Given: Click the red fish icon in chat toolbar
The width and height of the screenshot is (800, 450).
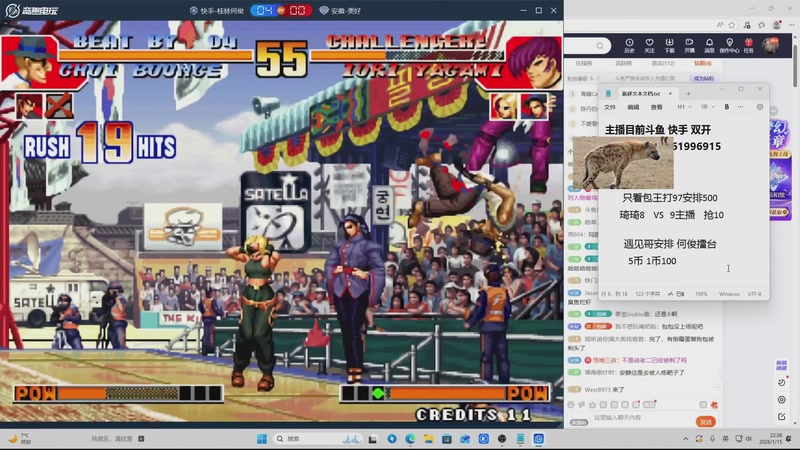Looking at the screenshot, I should pos(714,405).
